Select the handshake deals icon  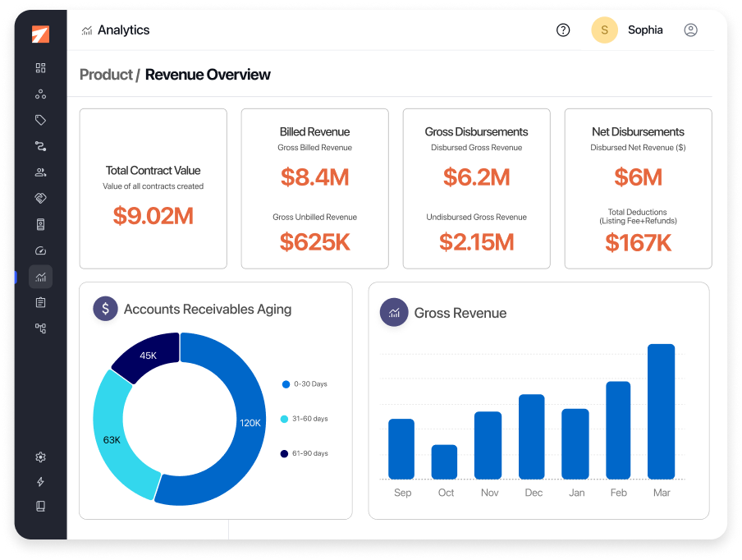(x=40, y=198)
